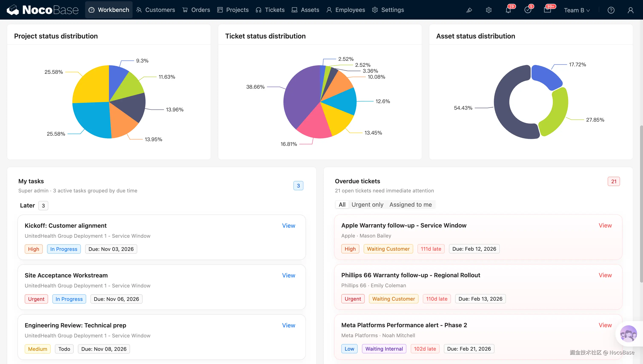Click the Later group count badge

(43, 206)
